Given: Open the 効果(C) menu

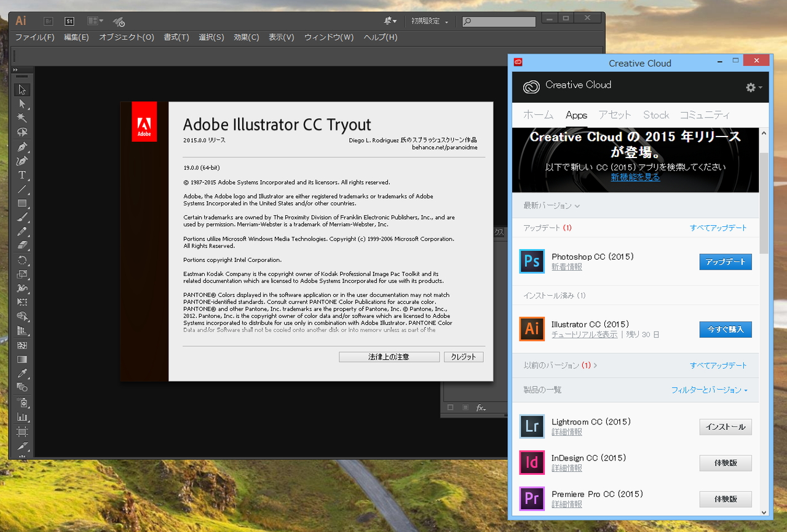Looking at the screenshot, I should coord(246,37).
